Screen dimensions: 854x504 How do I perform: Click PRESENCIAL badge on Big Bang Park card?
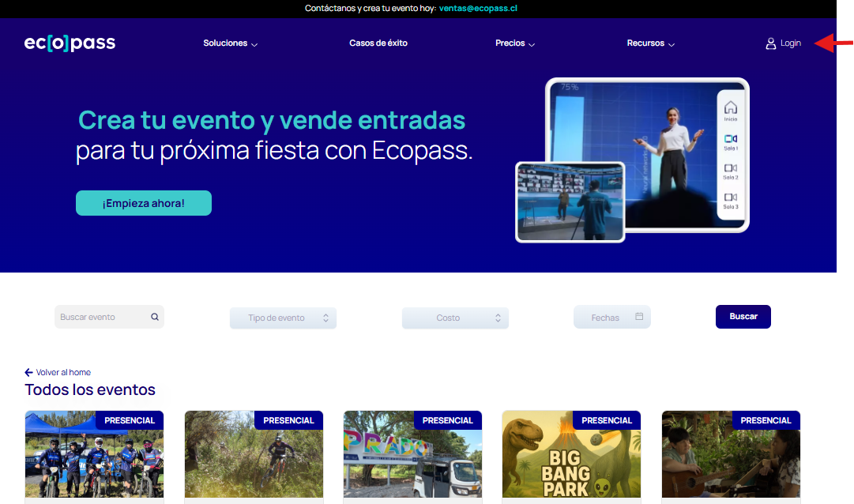tap(607, 420)
